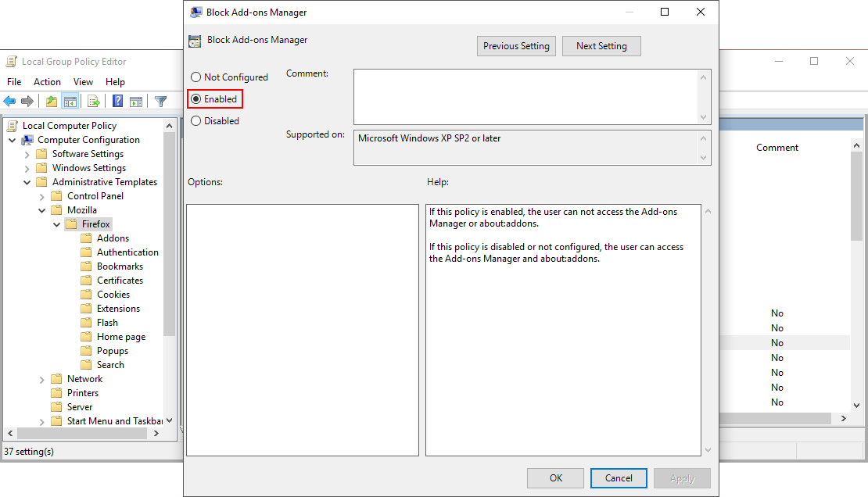Image resolution: width=868 pixels, height=497 pixels.
Task: Click the horizontal scroll right arrow in settings list
Action: click(x=844, y=418)
